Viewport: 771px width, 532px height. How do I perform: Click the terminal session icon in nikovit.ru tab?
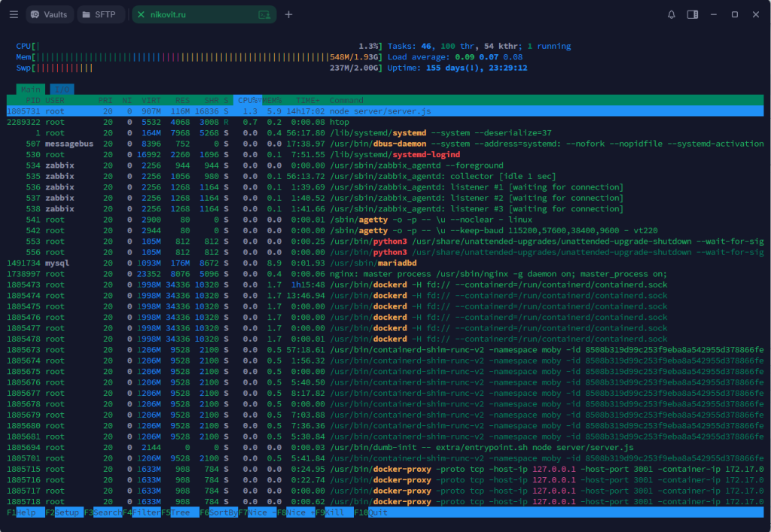click(264, 15)
